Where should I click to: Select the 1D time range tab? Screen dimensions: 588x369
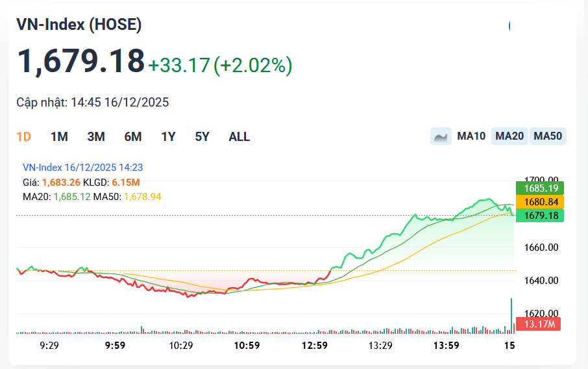(x=24, y=136)
